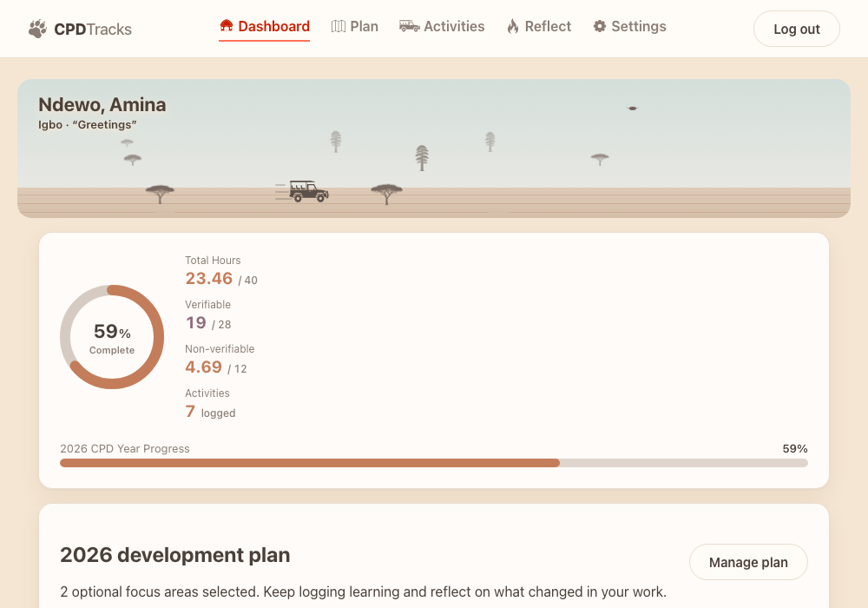Select the name Ndewo, Amina

click(x=102, y=104)
